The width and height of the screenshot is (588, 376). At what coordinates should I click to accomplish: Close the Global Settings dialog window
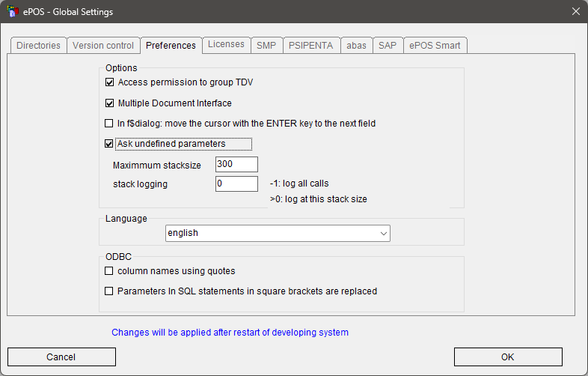(x=575, y=11)
